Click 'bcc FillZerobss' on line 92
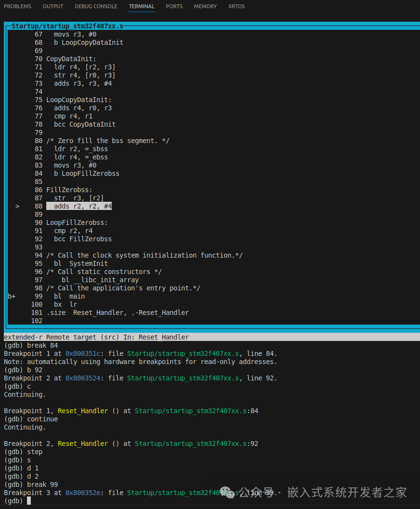This screenshot has height=509, width=420. point(83,239)
